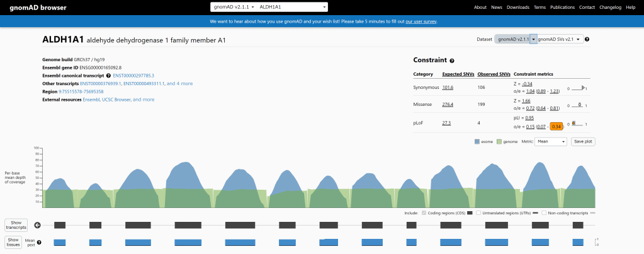
Task: Open the coverage Metric Mean dropdown
Action: point(550,142)
